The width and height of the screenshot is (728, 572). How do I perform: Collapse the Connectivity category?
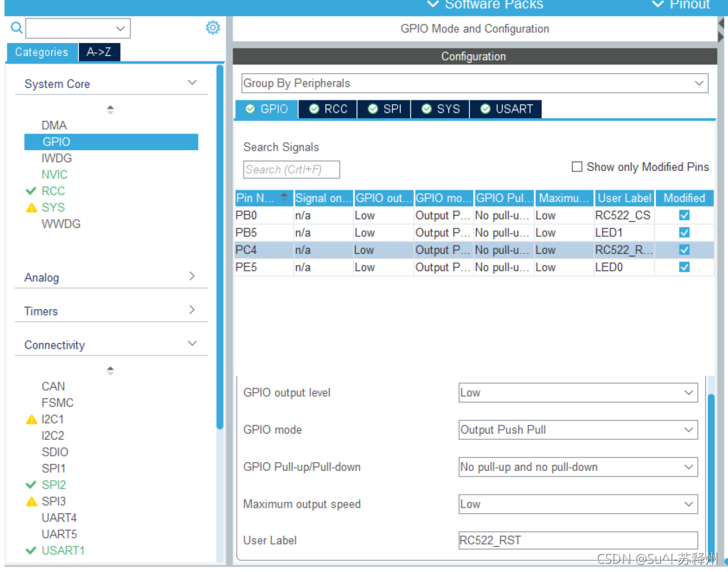click(x=192, y=343)
